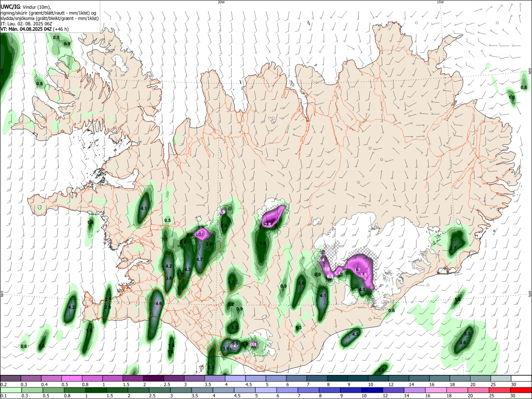Click the 15W longitude label
The image size is (532, 399).
coord(440,2)
